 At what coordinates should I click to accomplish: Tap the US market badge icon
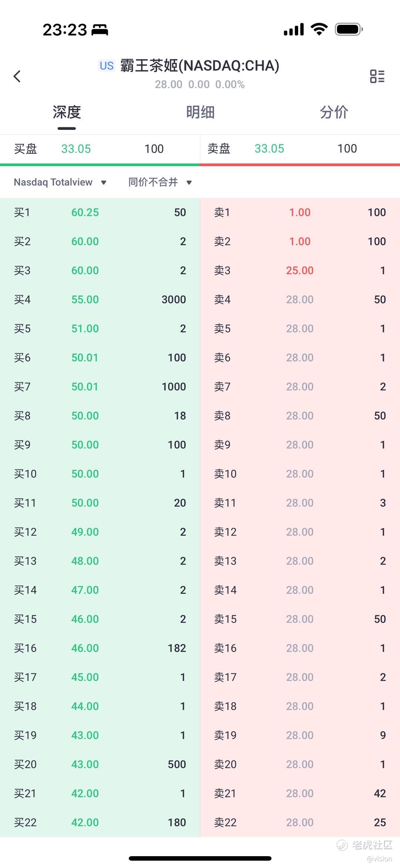[107, 66]
